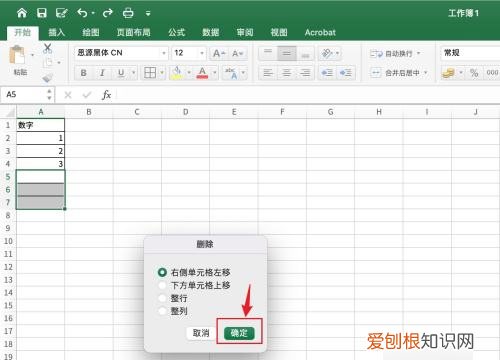Switch to the 数据 ribbon tab

click(211, 32)
